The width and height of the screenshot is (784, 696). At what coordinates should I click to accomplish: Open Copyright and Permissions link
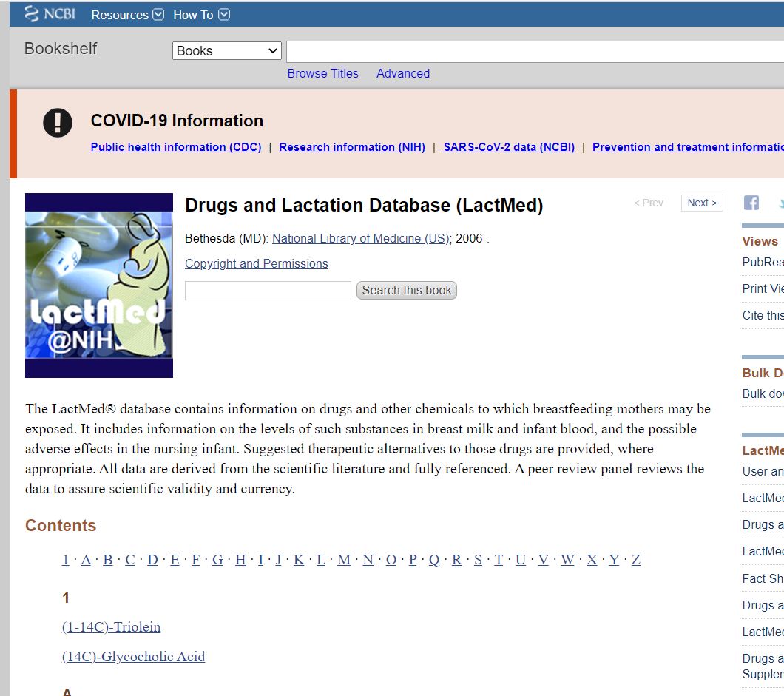tap(256, 264)
